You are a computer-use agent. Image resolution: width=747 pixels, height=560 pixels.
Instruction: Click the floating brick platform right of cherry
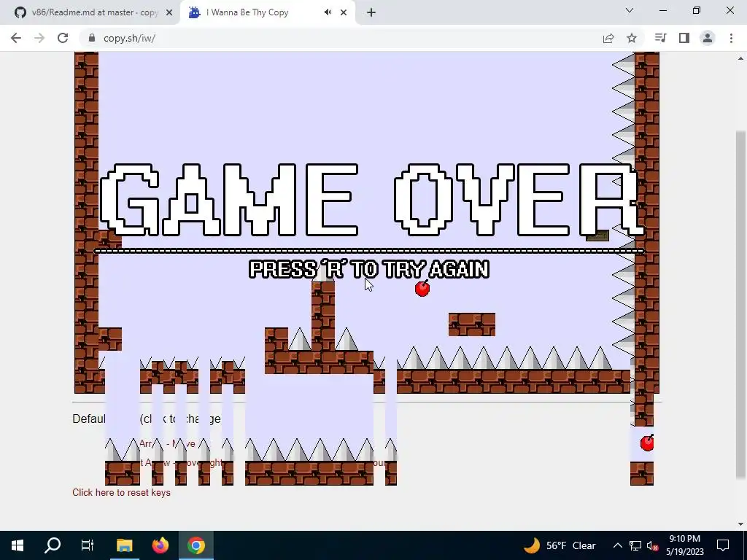472,324
